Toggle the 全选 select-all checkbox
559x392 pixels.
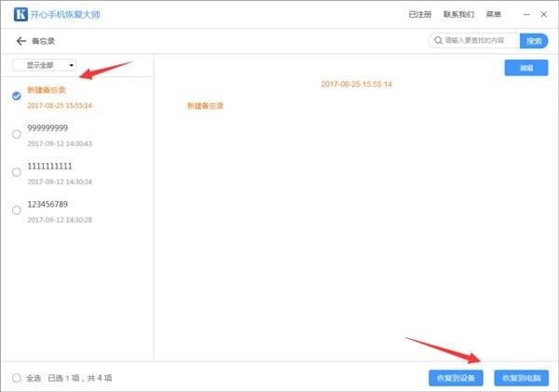tap(17, 378)
